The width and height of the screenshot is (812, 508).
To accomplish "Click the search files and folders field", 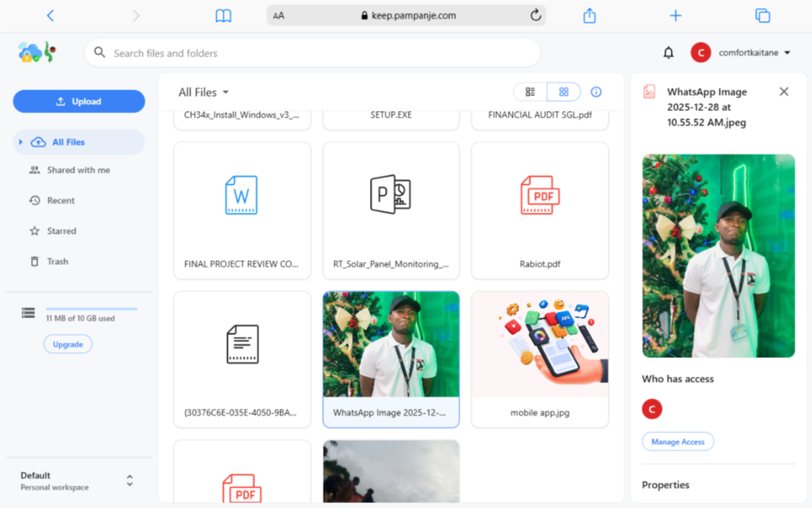I will (x=317, y=53).
